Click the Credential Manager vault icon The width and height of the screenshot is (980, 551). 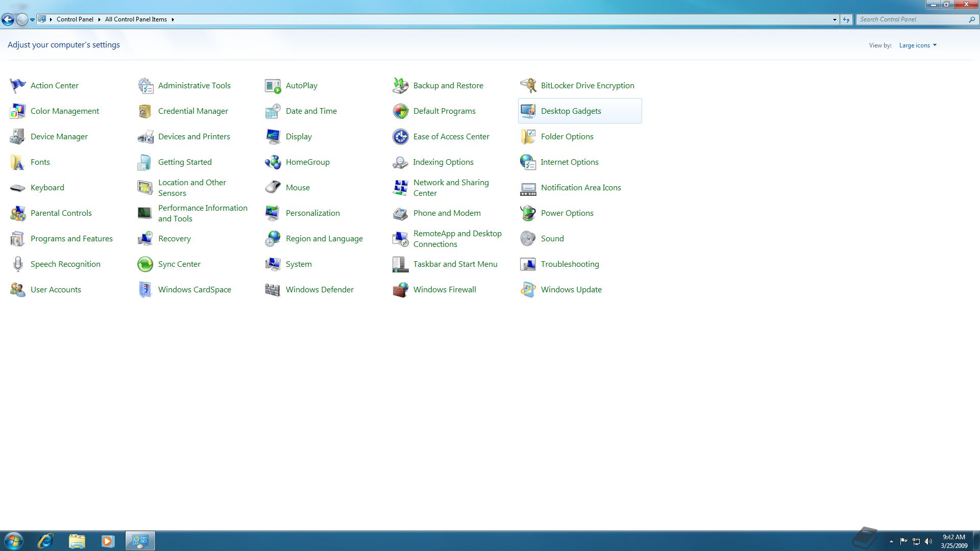point(145,111)
